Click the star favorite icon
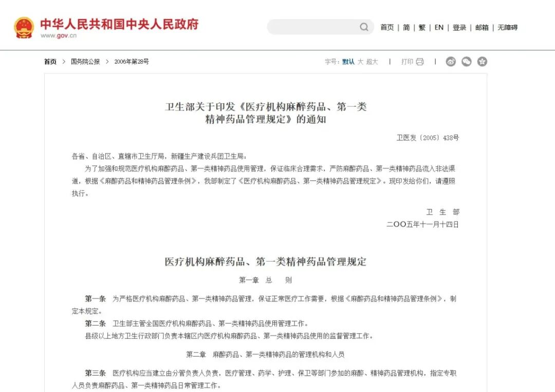Viewport: 555px width, 392px height. [x=482, y=62]
